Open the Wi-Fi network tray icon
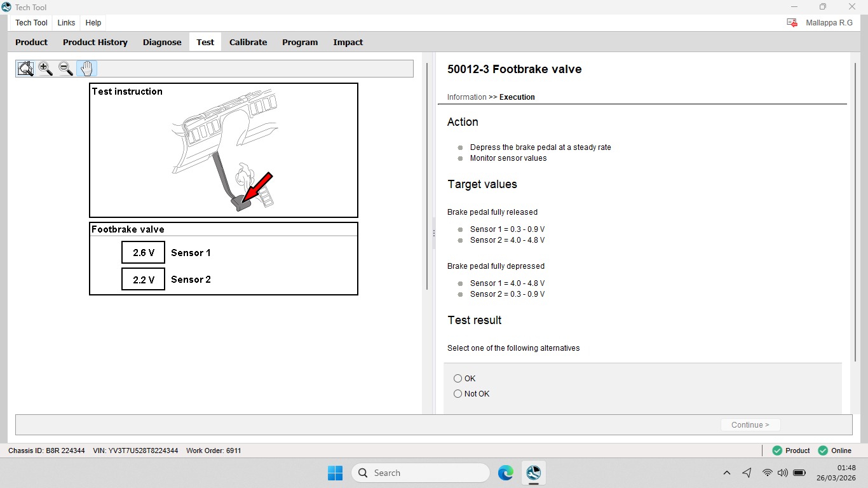The image size is (868, 488). pos(767,473)
